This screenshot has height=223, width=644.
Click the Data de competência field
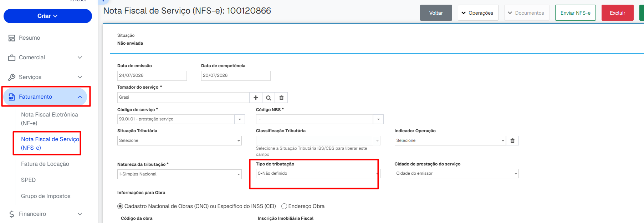[x=236, y=75]
